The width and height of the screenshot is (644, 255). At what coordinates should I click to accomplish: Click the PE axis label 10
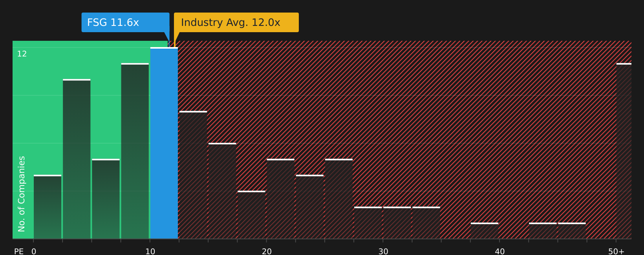click(150, 251)
